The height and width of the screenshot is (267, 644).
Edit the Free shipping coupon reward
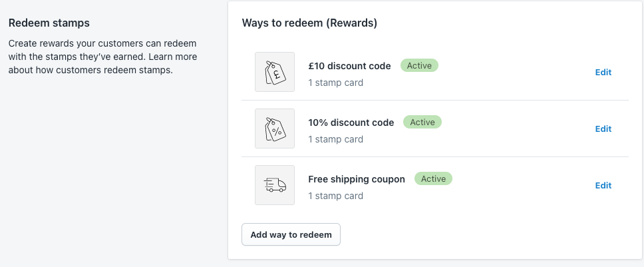coord(603,186)
